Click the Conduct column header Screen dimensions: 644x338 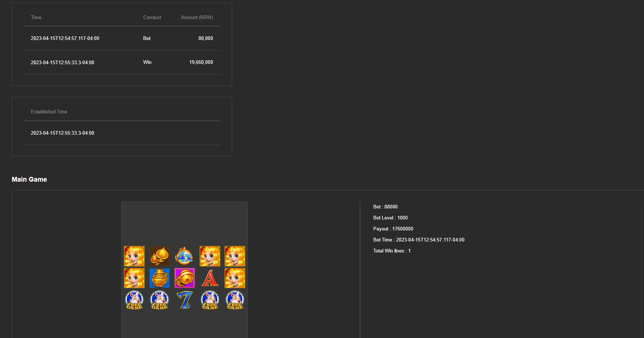coord(152,17)
